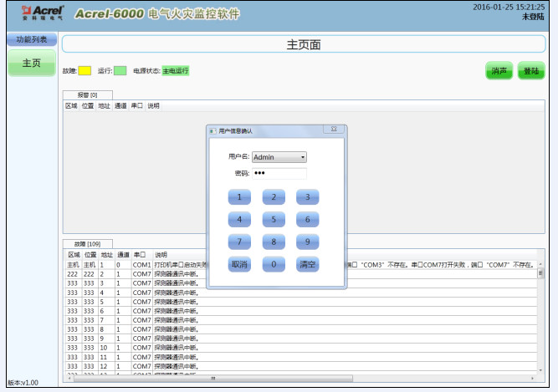The width and height of the screenshot is (558, 392).
Task: Click the 密码 password input field
Action: coord(279,173)
